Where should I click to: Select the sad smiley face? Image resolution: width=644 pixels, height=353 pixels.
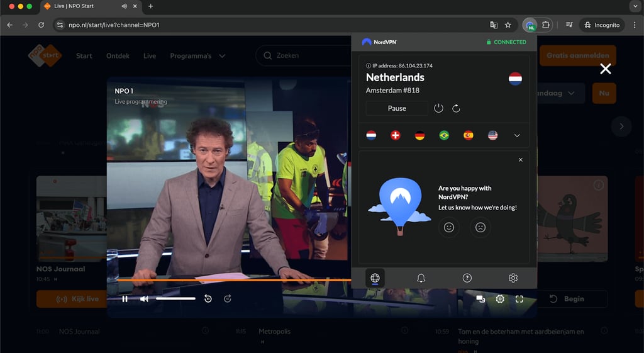(x=480, y=227)
